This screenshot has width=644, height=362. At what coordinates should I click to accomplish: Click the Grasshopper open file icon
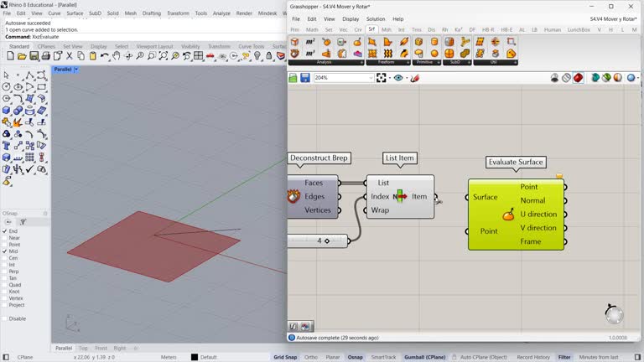(293, 78)
